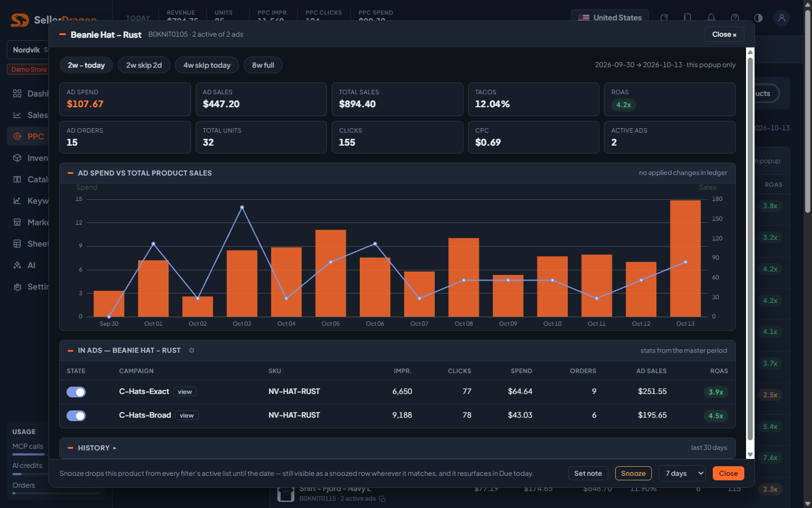Viewport: 812px width, 508px height.
Task: Open Sheets via its table sidebar icon
Action: [17, 244]
